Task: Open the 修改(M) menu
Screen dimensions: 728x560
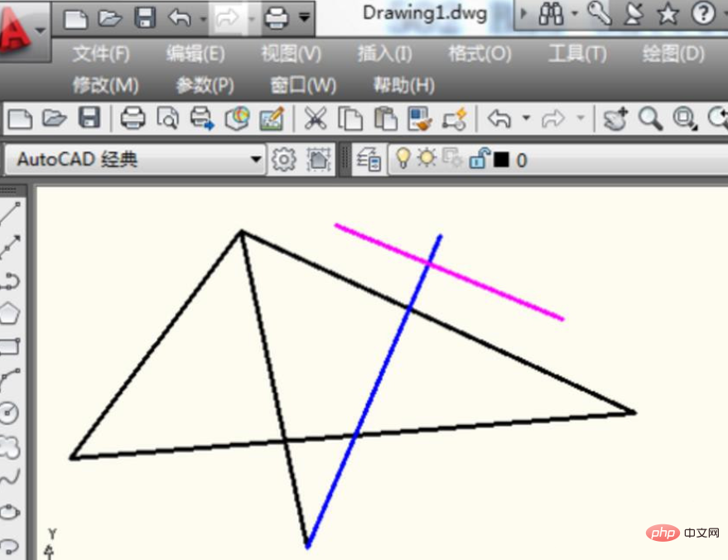Action: click(x=106, y=85)
